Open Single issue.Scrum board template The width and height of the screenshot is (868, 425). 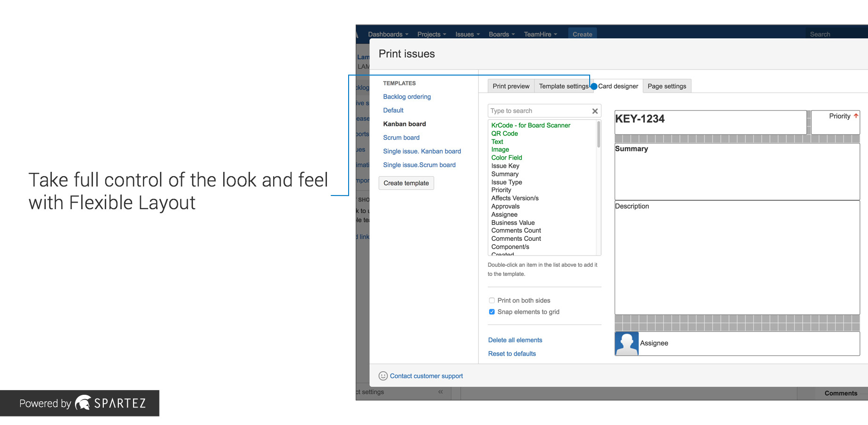click(x=419, y=165)
